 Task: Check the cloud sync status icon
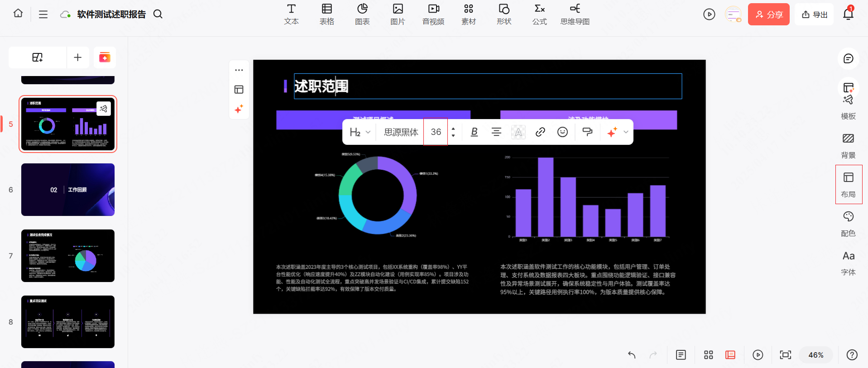point(65,14)
